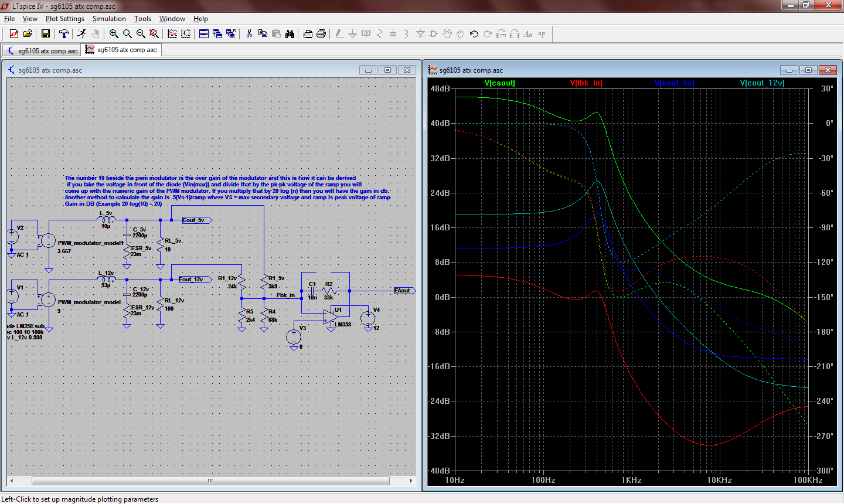Viewport: 844px width, 504px height.
Task: Click the Tile Windows icon
Action: coord(204,34)
